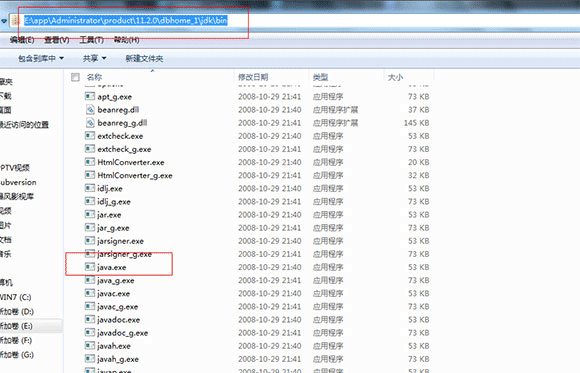Click the extcheck.exe file icon
Screen dimensions: 580x373
pos(90,136)
